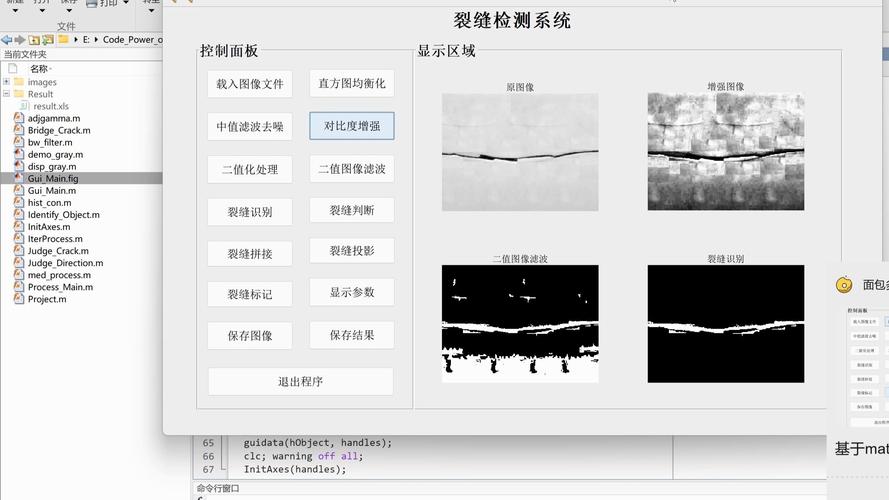The image size is (889, 500).
Task: Select Judge_Direction.m file name
Action: (65, 263)
